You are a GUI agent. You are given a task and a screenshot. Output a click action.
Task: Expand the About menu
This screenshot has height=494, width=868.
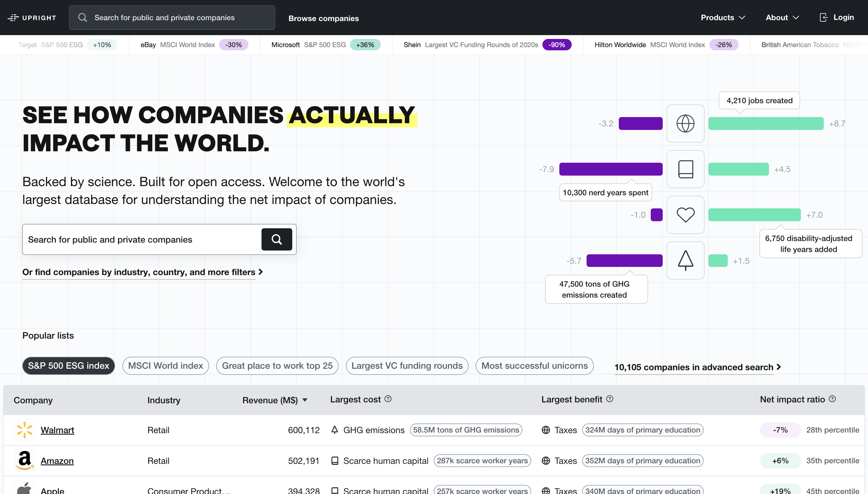[782, 17]
